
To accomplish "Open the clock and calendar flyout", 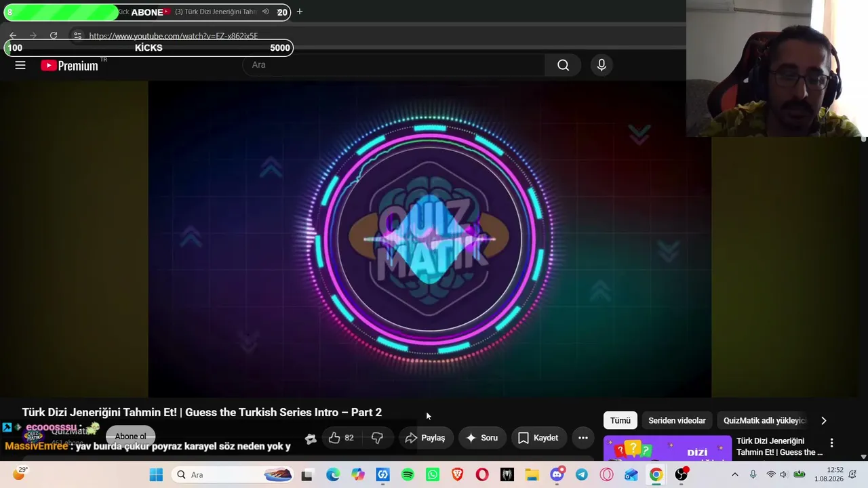I will 829,474.
